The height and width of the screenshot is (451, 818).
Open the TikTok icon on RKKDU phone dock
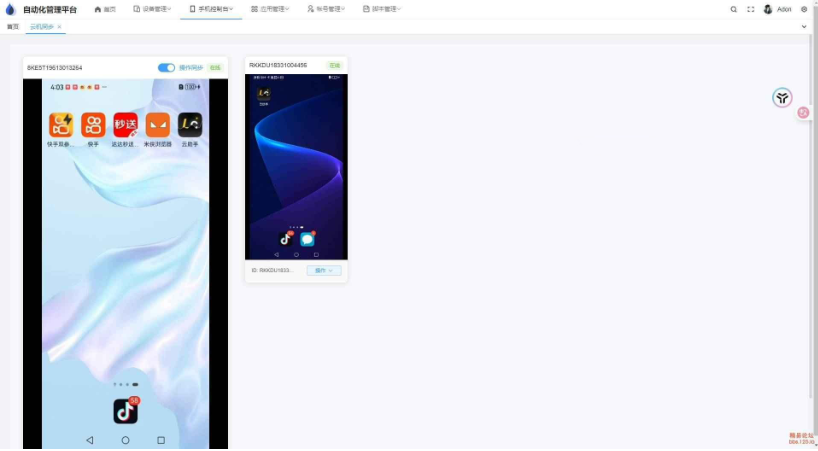tap(285, 239)
